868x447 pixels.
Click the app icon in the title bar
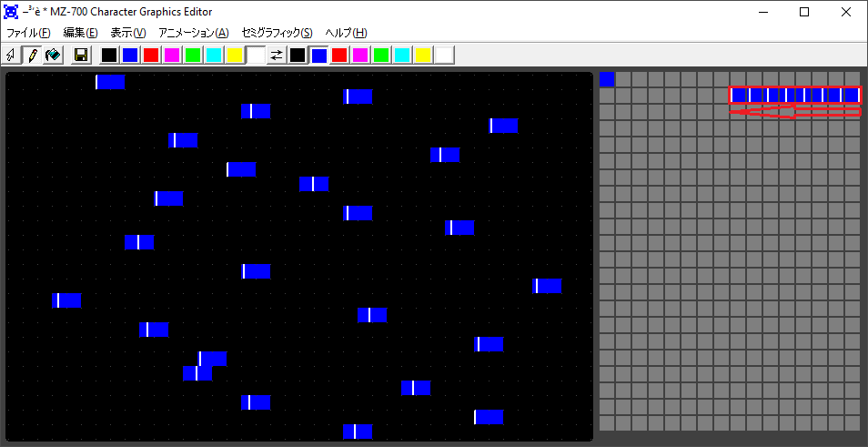(x=12, y=12)
